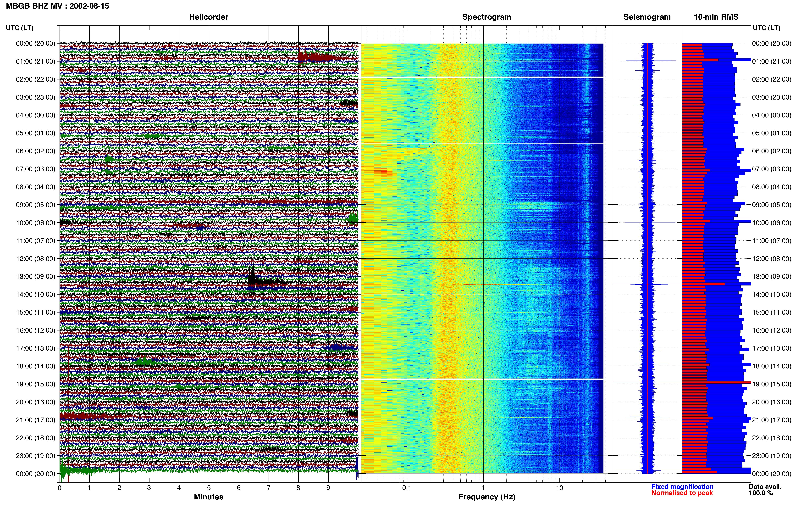
Task: Select helicorder time label '19:00 (15:00)'
Action: [x=36, y=384]
